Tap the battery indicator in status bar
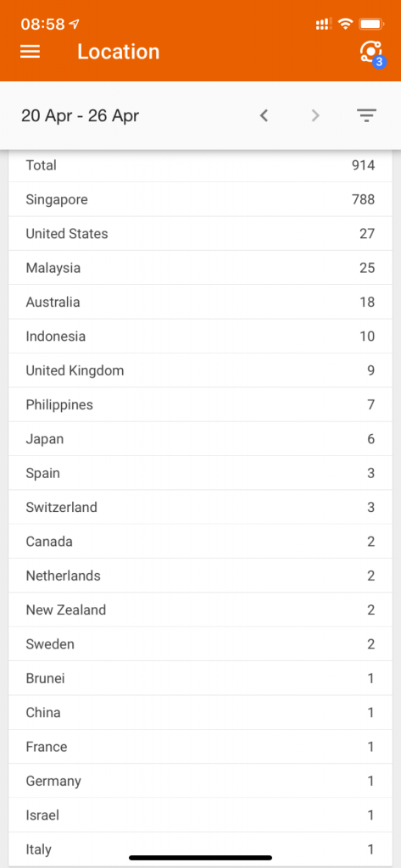This screenshot has height=868, width=401. 371,23
